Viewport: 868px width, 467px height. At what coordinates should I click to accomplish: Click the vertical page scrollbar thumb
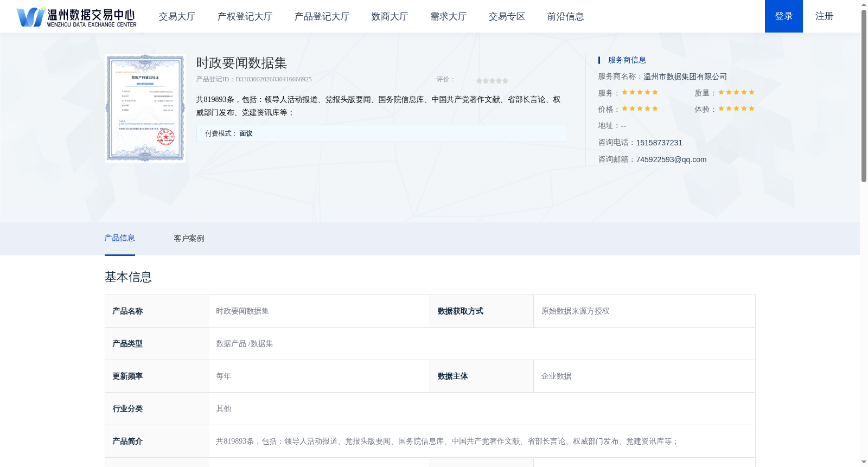pyautogui.click(x=864, y=95)
